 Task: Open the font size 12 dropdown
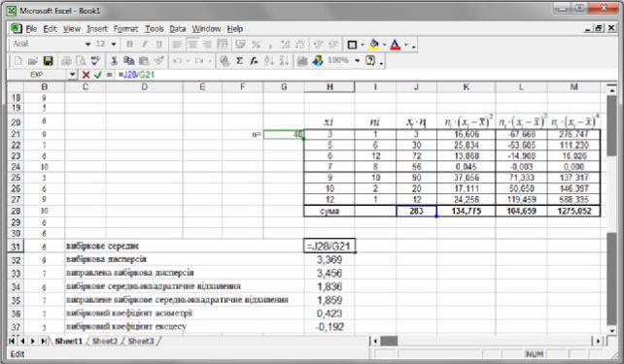(x=114, y=44)
